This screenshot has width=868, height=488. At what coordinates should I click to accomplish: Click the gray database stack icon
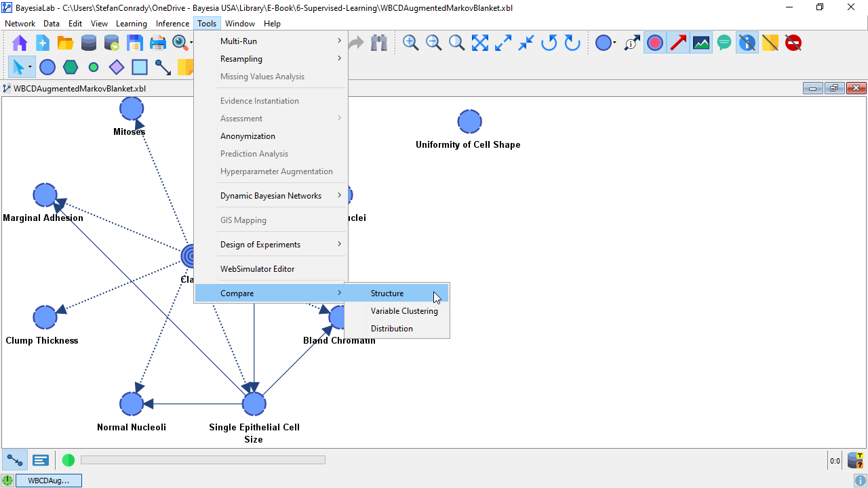coord(89,43)
